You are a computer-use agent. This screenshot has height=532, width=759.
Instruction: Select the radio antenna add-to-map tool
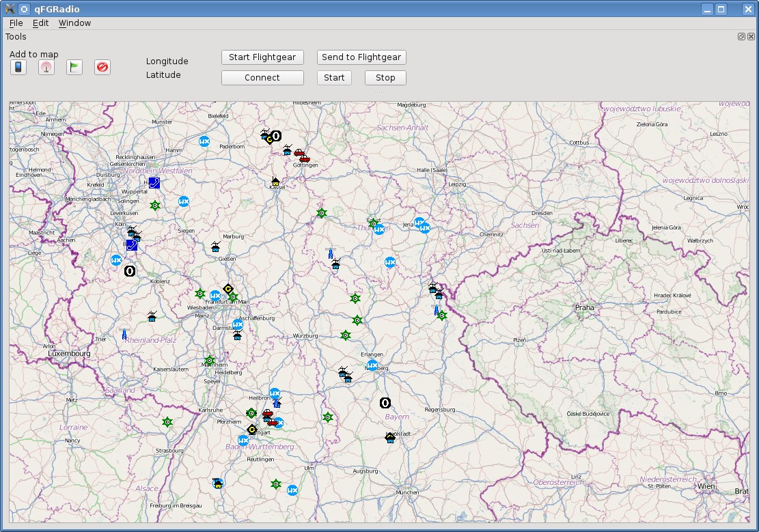coord(46,67)
